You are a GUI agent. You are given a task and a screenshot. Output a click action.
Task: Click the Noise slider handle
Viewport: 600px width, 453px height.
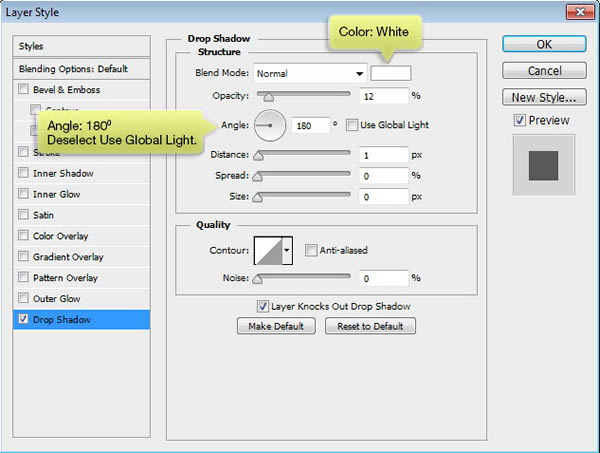(x=258, y=279)
